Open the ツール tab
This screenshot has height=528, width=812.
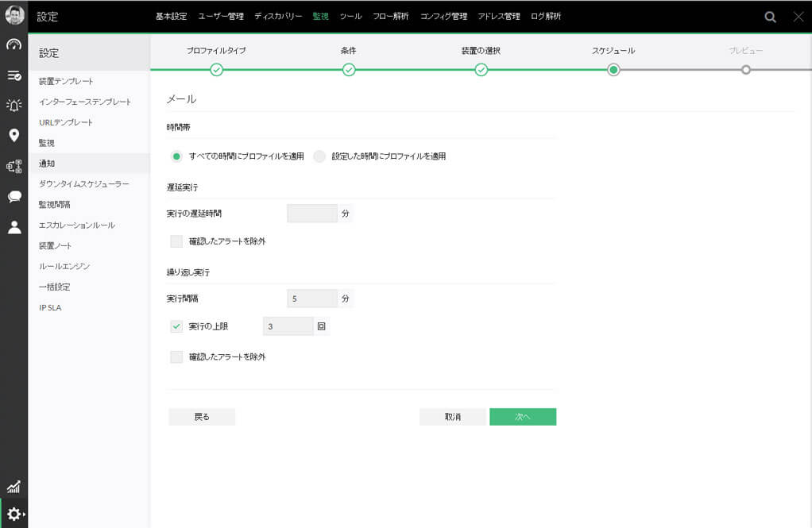(x=350, y=17)
